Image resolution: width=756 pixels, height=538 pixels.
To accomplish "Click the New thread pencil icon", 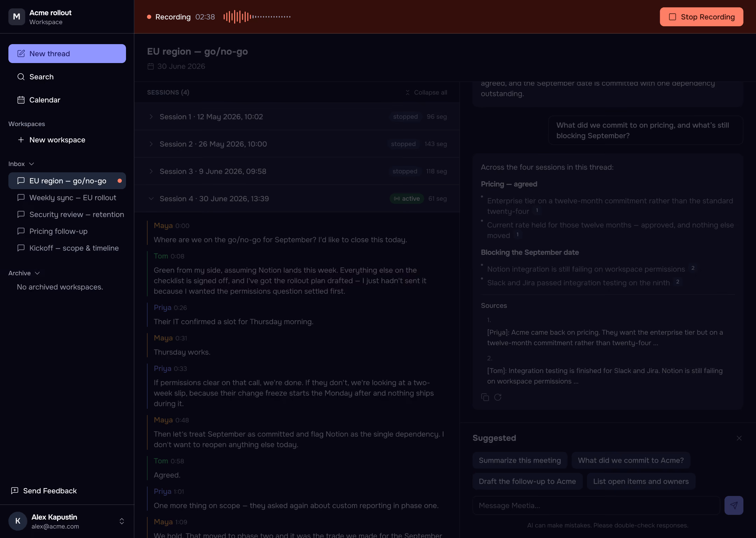I will [21, 54].
